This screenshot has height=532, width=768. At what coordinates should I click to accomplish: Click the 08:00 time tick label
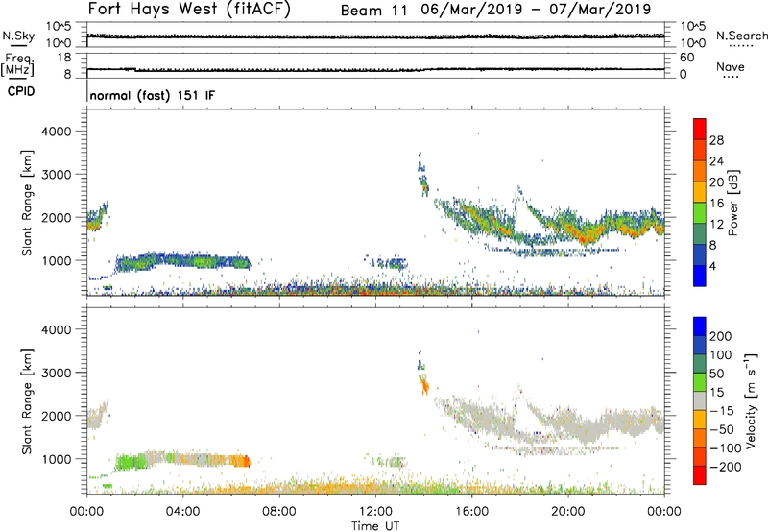pos(278,512)
